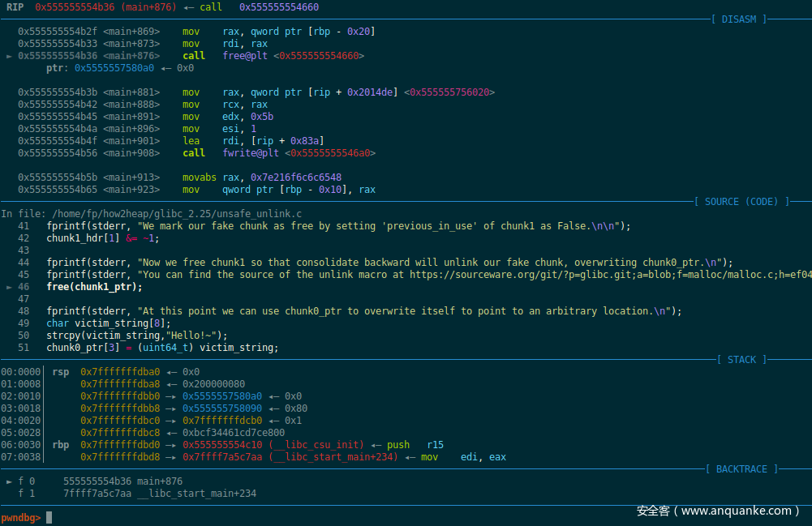Viewport: 812px width, 526px height.
Task: Click the fwrite@plt call at main+908
Action: tap(290, 153)
